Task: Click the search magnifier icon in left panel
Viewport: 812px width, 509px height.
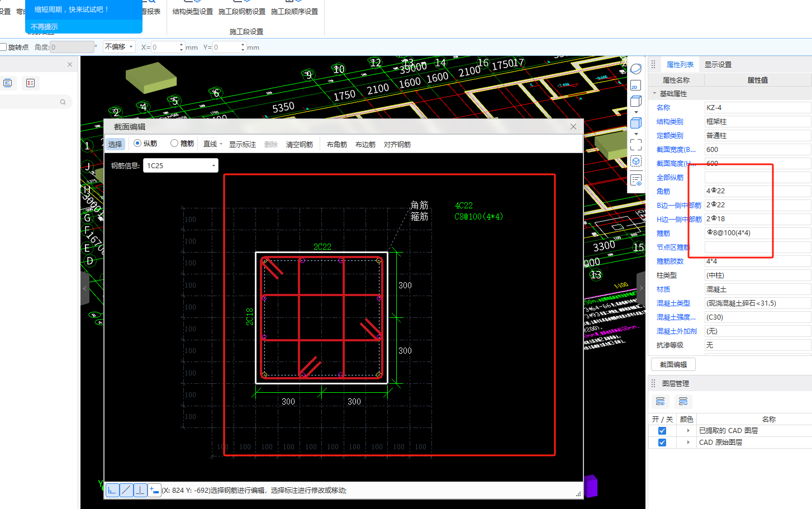Action: pos(63,102)
